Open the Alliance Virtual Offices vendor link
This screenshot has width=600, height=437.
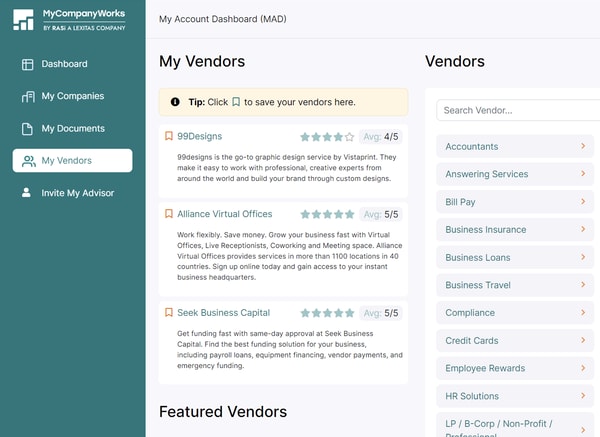point(225,214)
